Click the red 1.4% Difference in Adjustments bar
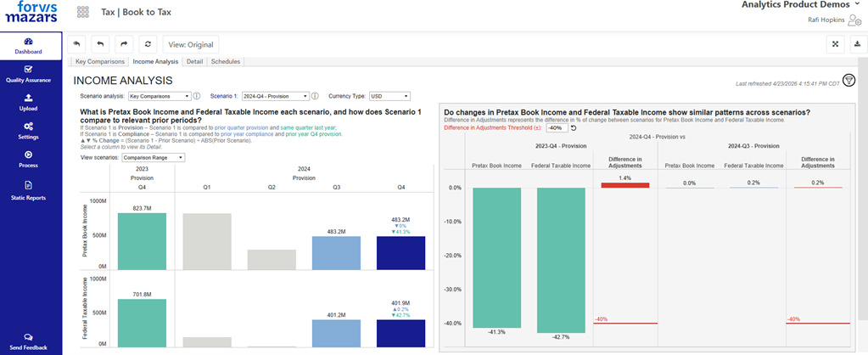 pos(625,185)
